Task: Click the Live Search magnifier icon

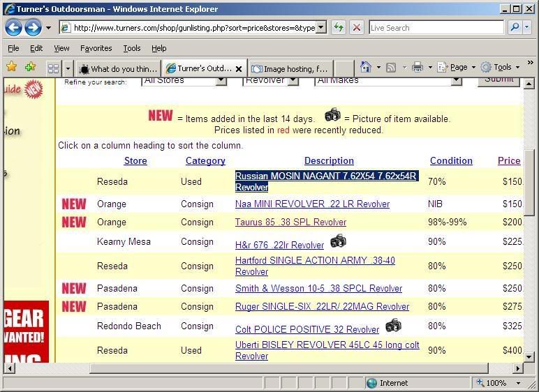Action: pyautogui.click(x=515, y=28)
